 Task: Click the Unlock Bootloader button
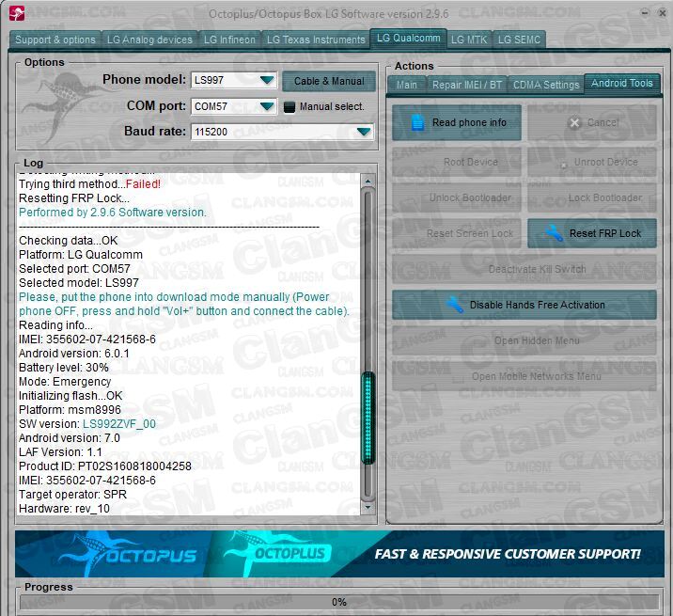[457, 197]
